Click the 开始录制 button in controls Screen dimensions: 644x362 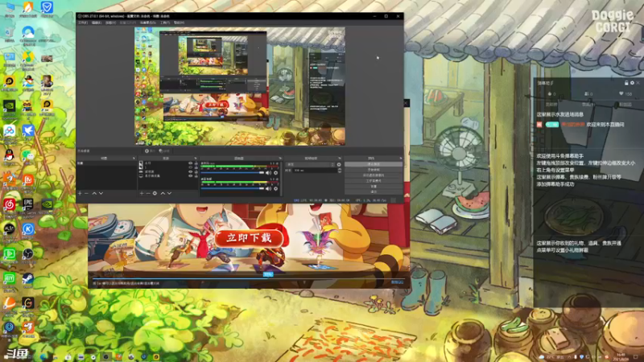374,170
